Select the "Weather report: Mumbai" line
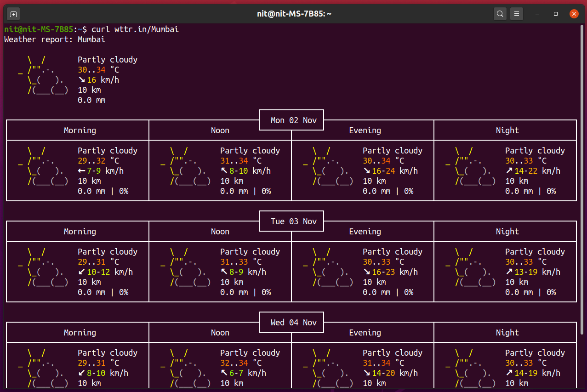Image resolution: width=587 pixels, height=392 pixels. [x=55, y=40]
